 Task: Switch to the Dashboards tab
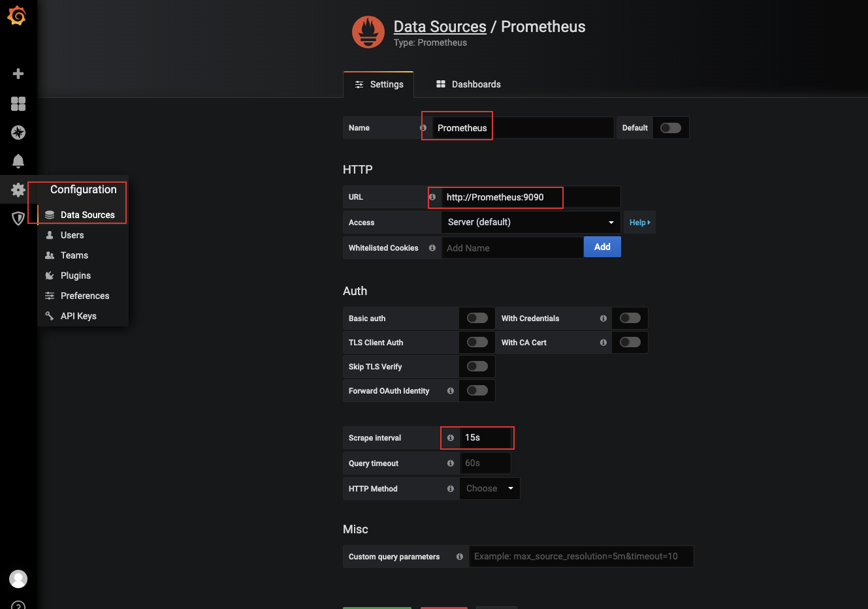[468, 84]
